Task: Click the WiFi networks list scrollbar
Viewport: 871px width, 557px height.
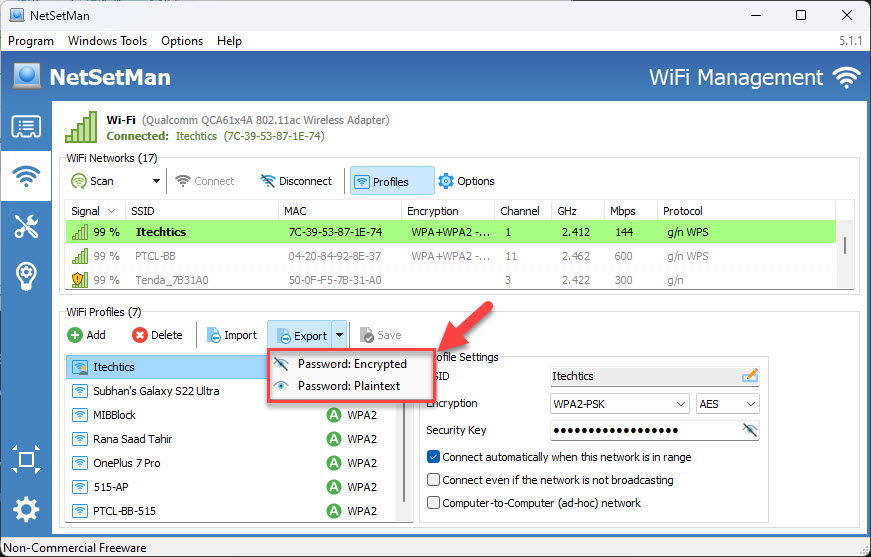Action: pyautogui.click(x=845, y=245)
